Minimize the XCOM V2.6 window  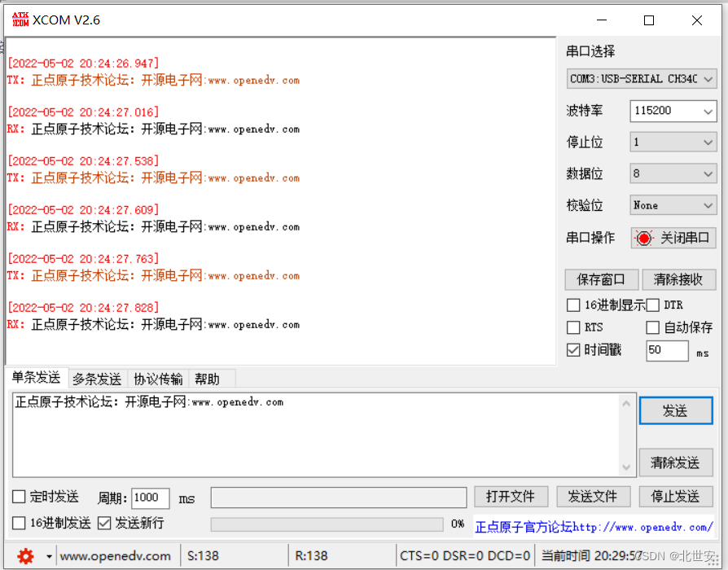[602, 20]
